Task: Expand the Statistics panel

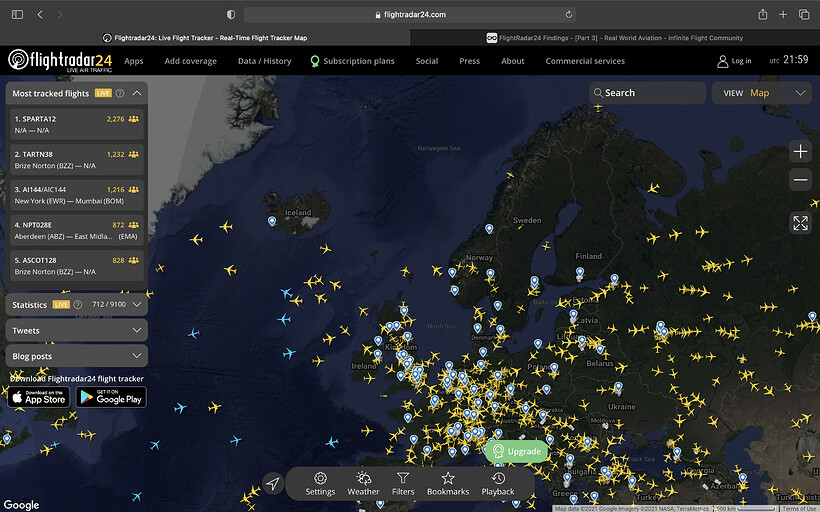Action: (137, 304)
